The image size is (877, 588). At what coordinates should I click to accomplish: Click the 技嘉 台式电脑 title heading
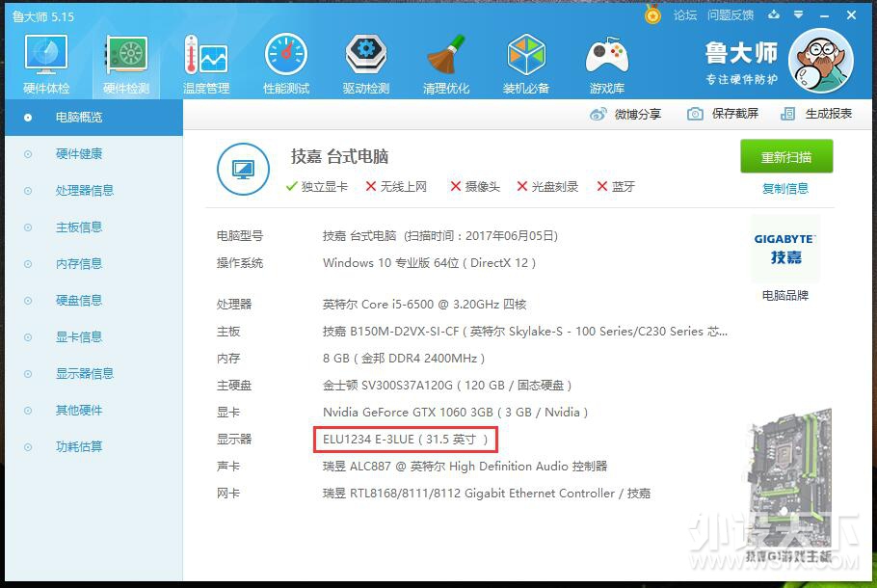(339, 157)
